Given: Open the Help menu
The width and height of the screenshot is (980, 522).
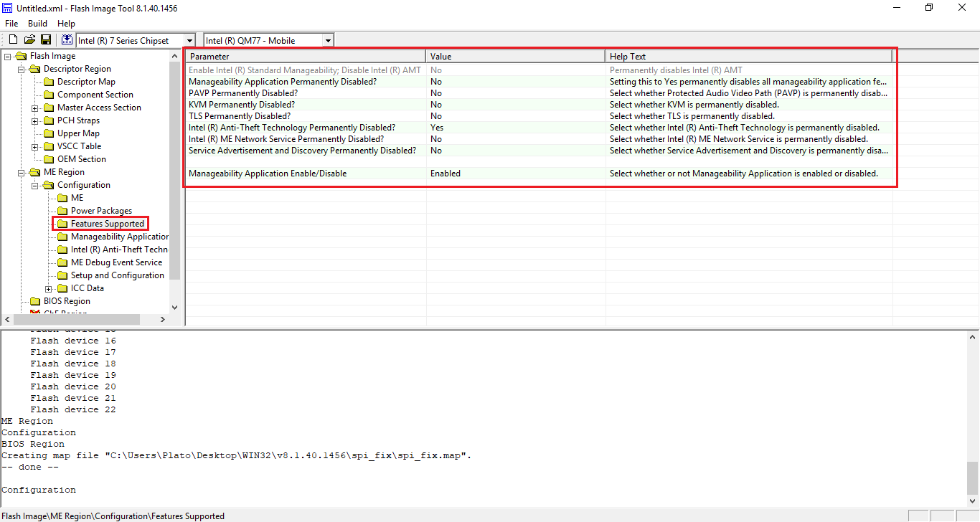Looking at the screenshot, I should click(x=66, y=24).
